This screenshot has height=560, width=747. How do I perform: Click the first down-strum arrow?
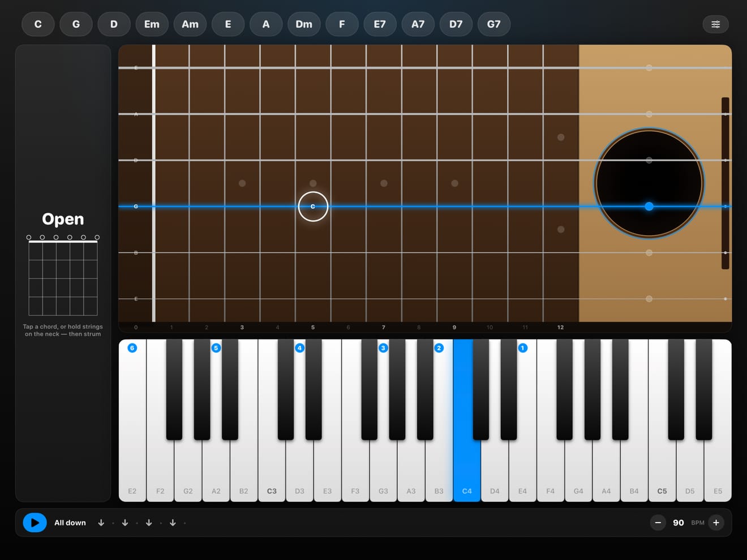(x=101, y=523)
